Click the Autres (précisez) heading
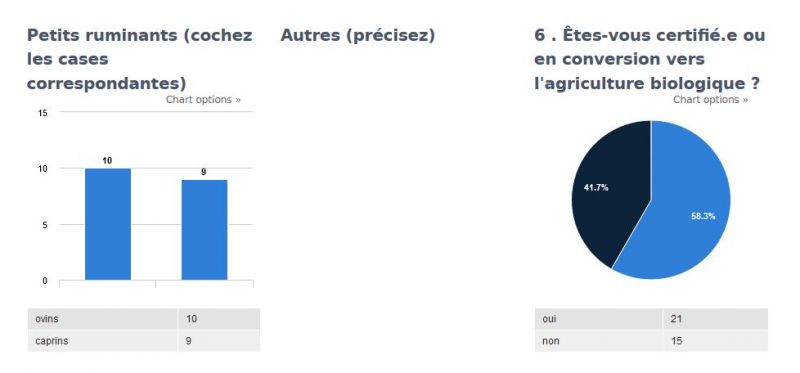This screenshot has width=800, height=373. point(358,35)
